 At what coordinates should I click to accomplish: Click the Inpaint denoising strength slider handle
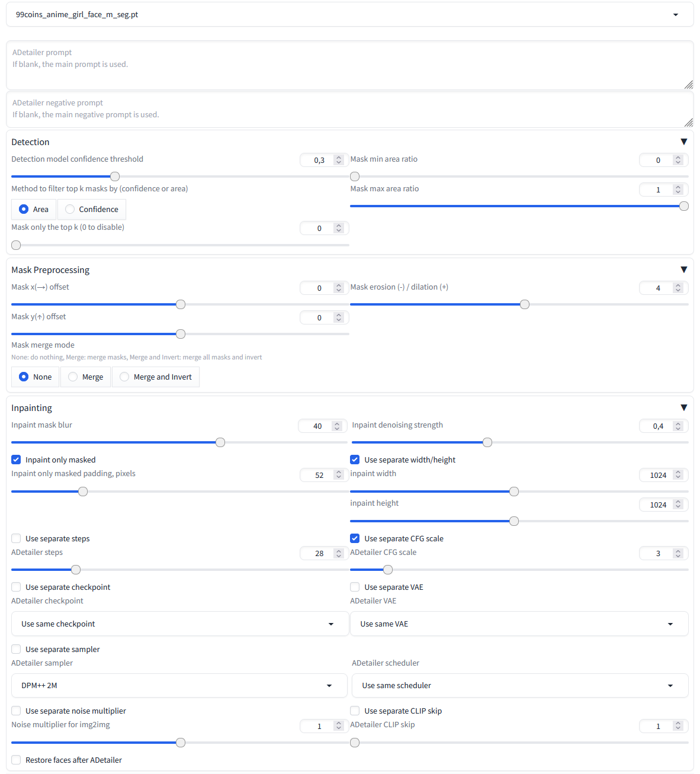click(487, 442)
